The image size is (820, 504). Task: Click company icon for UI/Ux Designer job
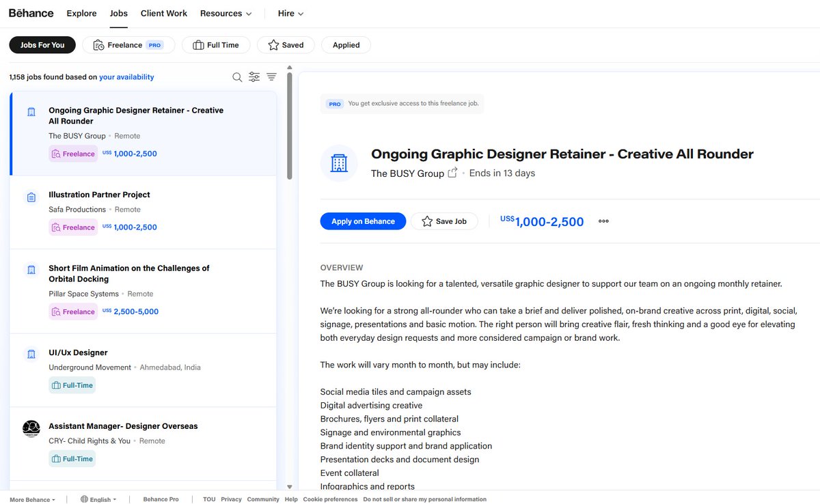click(31, 354)
